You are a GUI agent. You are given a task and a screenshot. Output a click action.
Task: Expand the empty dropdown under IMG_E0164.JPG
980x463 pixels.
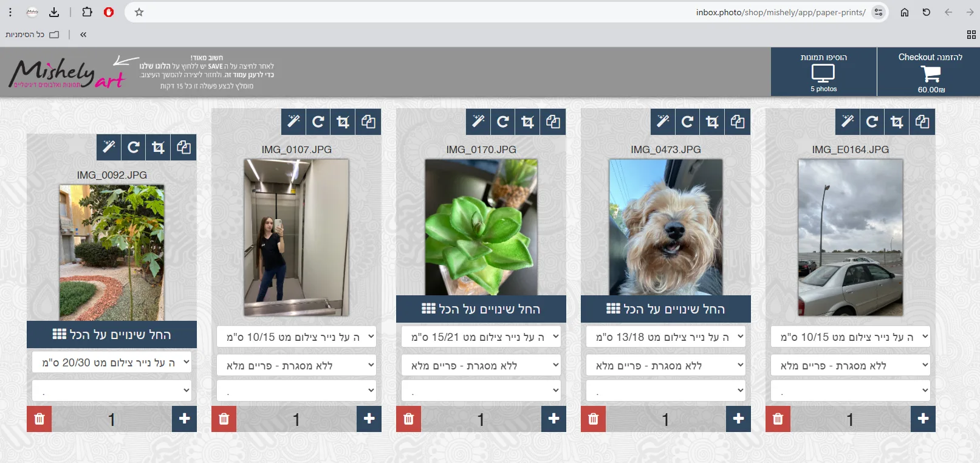click(x=850, y=391)
